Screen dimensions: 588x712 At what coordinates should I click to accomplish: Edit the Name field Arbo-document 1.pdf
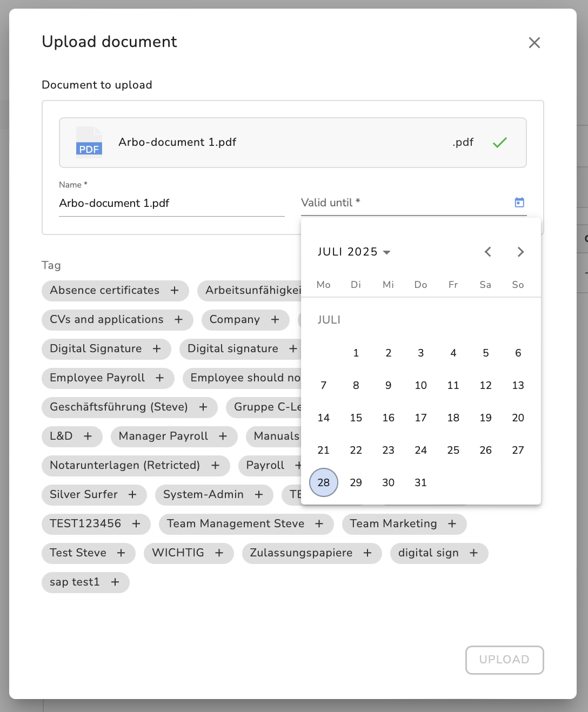point(172,203)
